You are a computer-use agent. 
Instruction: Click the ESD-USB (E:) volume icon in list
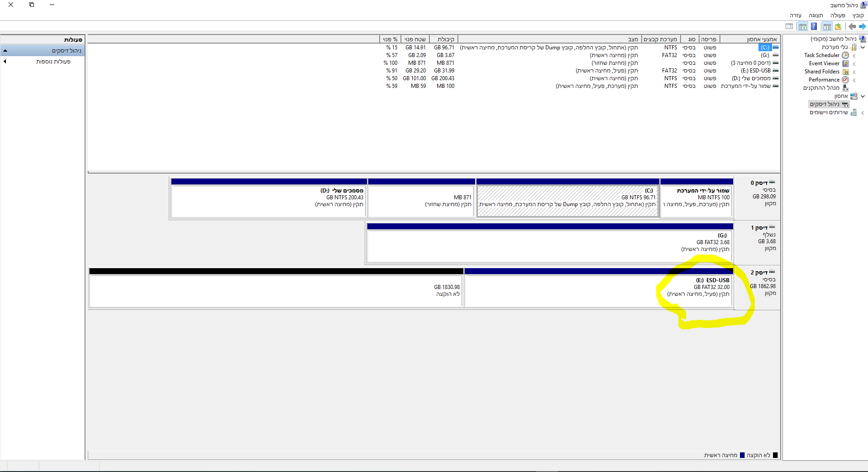pyautogui.click(x=776, y=71)
